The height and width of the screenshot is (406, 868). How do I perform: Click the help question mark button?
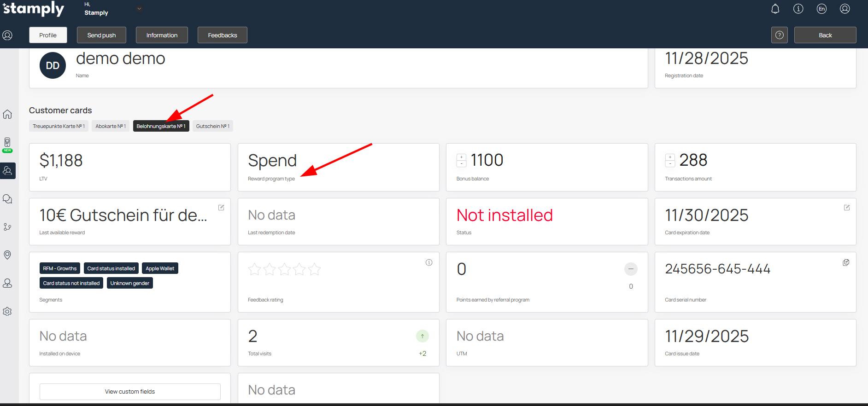[x=779, y=35]
